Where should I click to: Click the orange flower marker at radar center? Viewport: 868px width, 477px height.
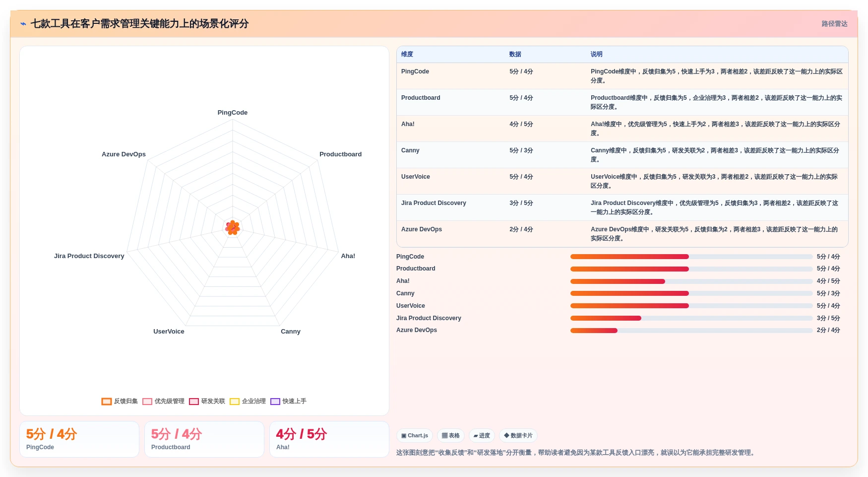click(x=233, y=228)
